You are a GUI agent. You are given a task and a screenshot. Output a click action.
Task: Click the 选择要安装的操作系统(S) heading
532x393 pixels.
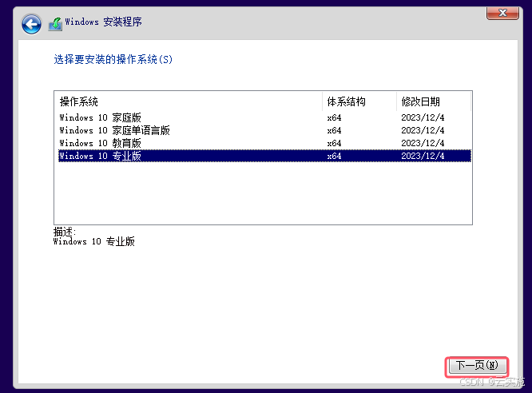tap(113, 59)
